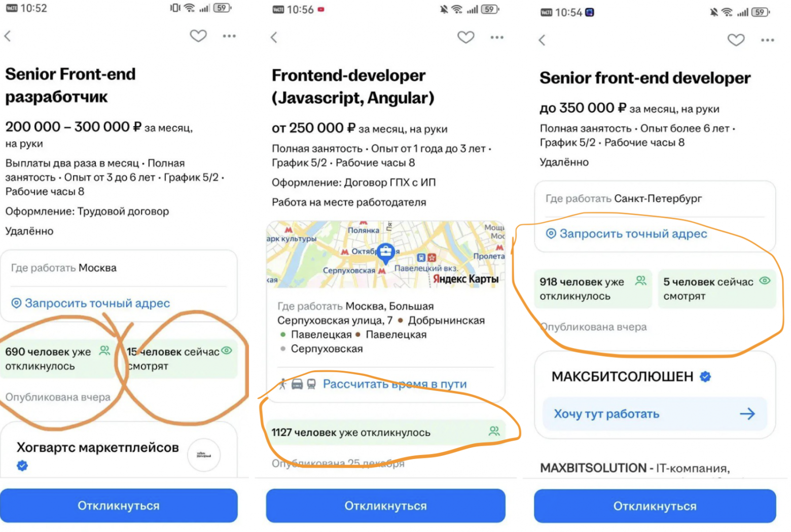Click the eye icon next to 15 человек смотрят

tap(227, 350)
